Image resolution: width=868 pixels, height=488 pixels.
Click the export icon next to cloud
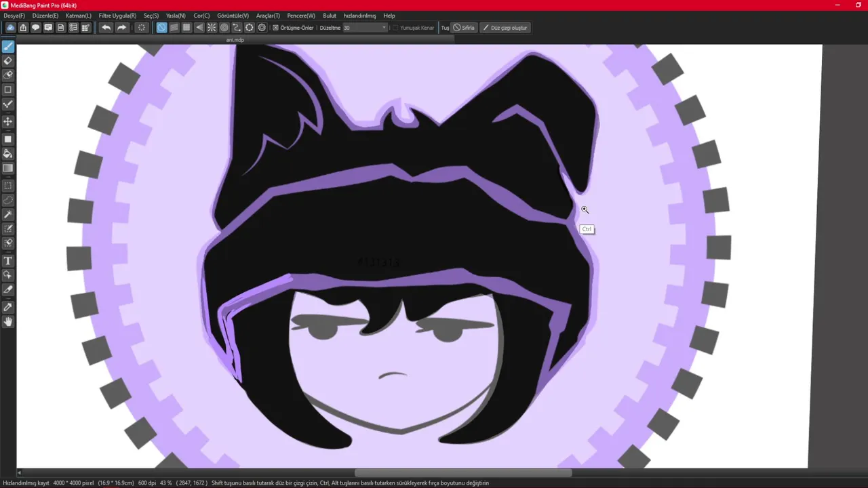coord(23,28)
